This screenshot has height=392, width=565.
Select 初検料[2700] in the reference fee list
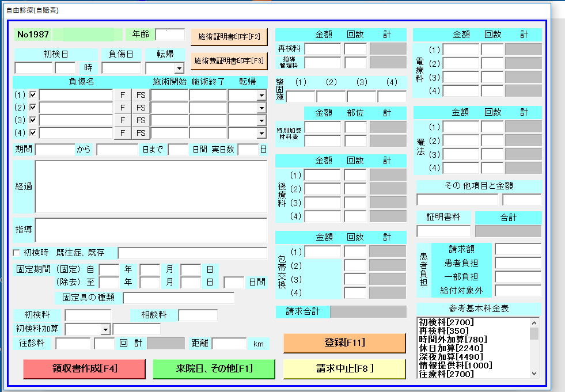pos(442,322)
